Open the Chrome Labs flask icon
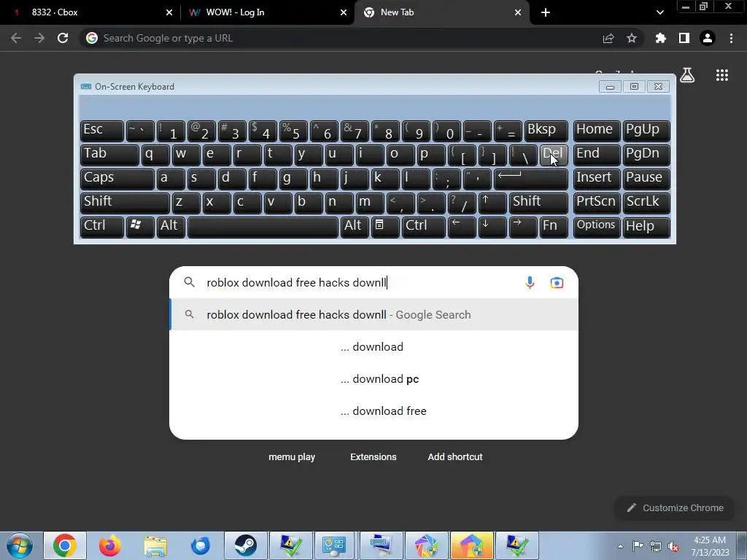The height and width of the screenshot is (560, 747). point(687,75)
